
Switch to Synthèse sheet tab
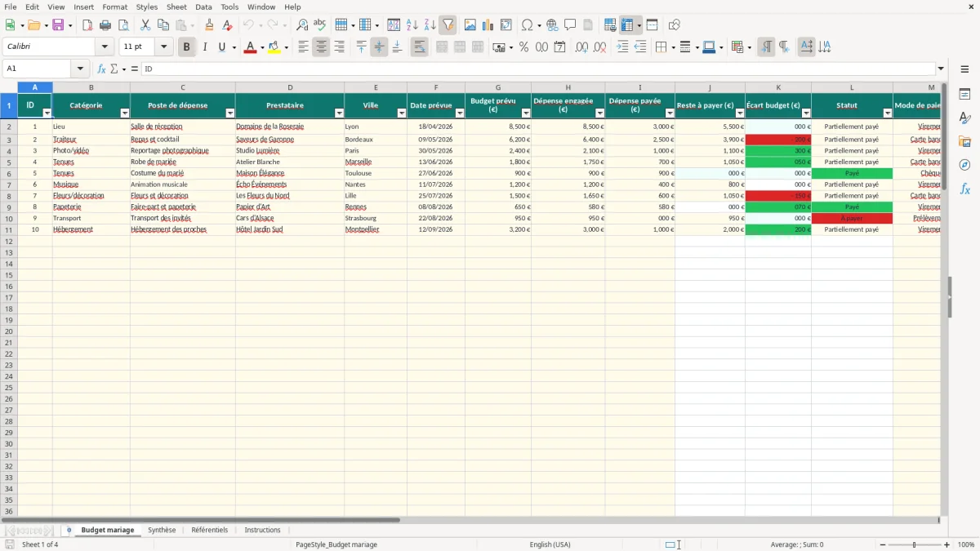coord(162,531)
